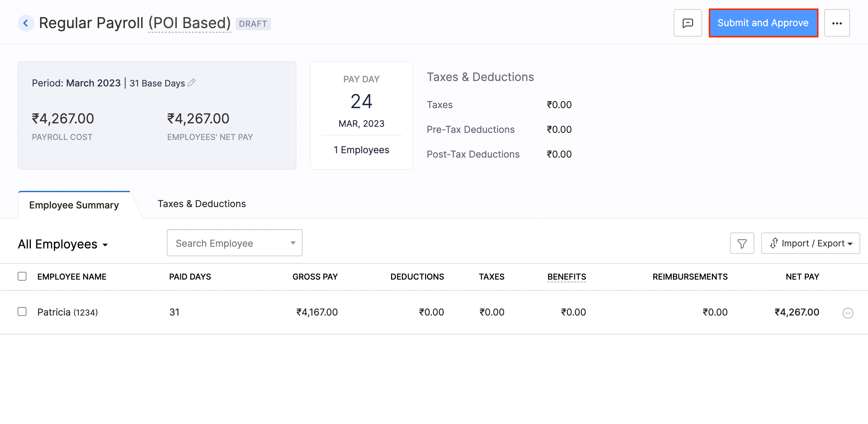Open the more options ellipsis menu
The height and width of the screenshot is (424, 868).
[x=837, y=23]
